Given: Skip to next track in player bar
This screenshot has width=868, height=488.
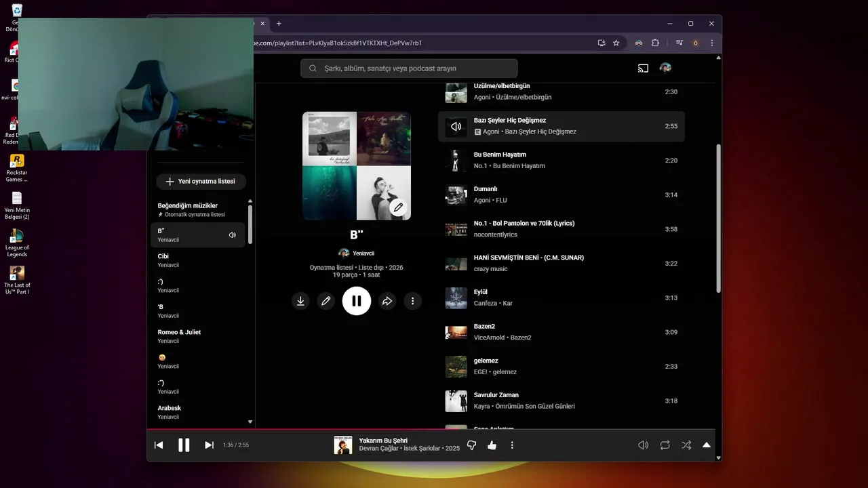Looking at the screenshot, I should [209, 445].
